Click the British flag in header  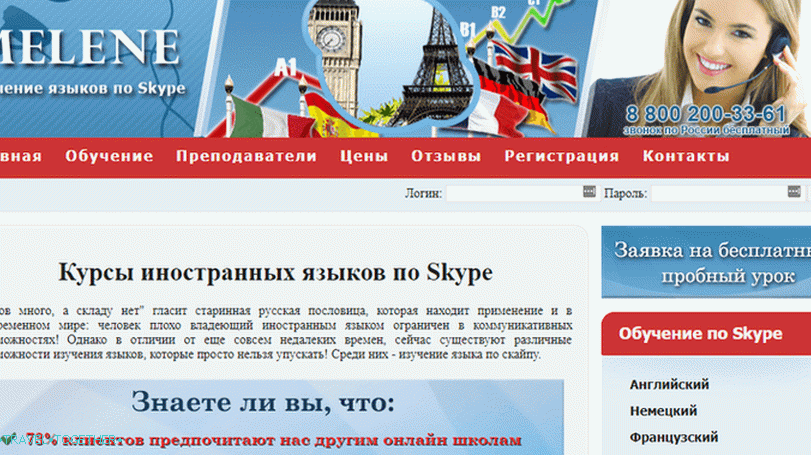point(535,69)
